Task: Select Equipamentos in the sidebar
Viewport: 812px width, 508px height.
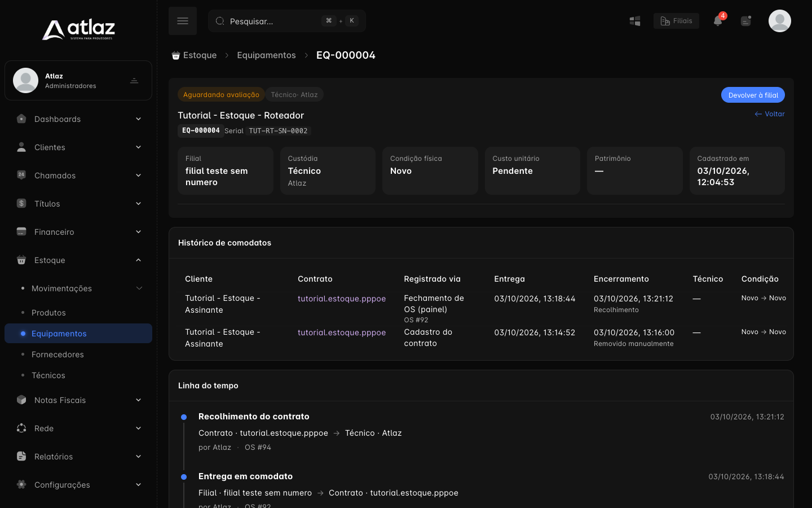Action: click(78, 334)
